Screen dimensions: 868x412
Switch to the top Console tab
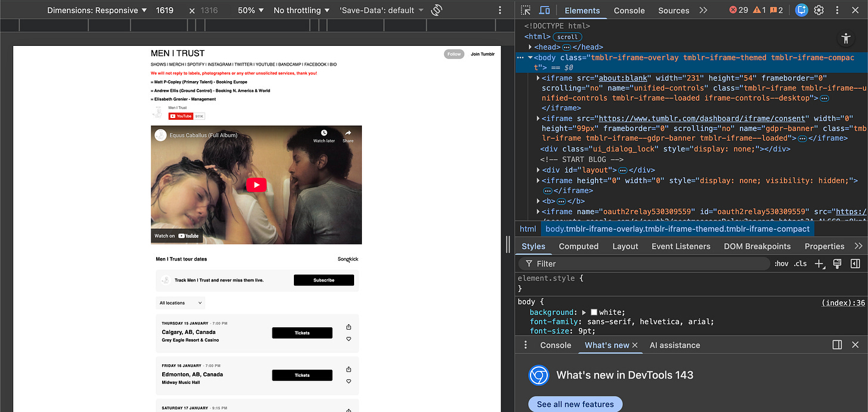pos(629,10)
